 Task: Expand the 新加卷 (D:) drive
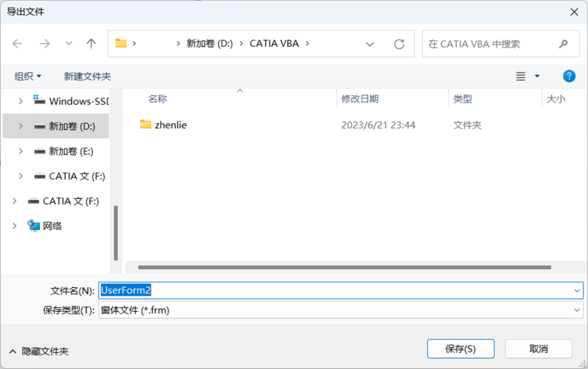[21, 126]
